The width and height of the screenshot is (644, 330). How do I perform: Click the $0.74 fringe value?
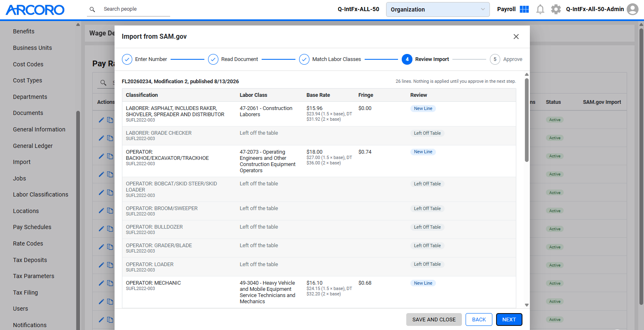click(x=365, y=152)
